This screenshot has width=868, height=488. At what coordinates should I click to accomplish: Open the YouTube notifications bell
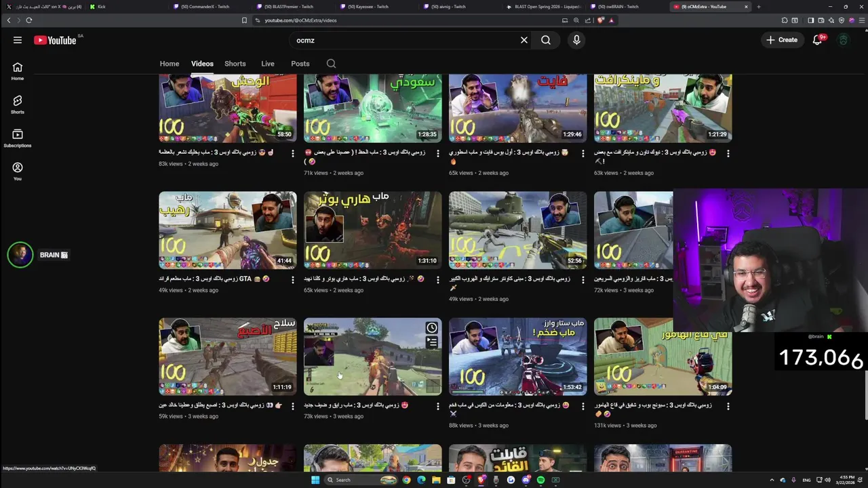coord(818,40)
